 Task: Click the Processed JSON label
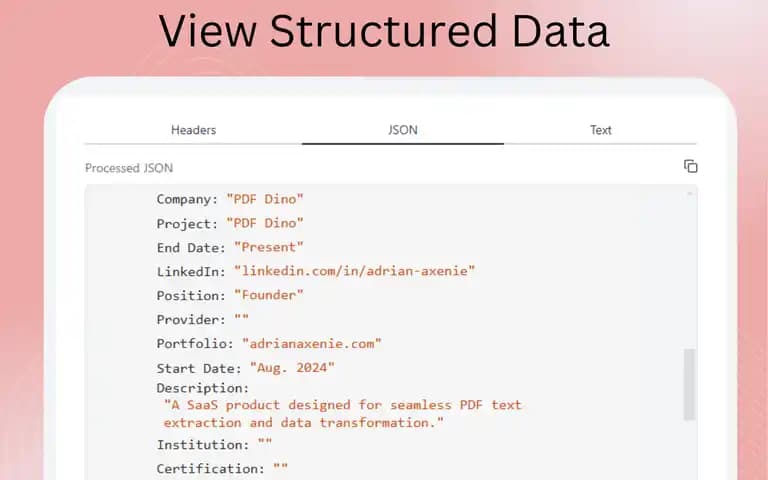[x=129, y=168]
